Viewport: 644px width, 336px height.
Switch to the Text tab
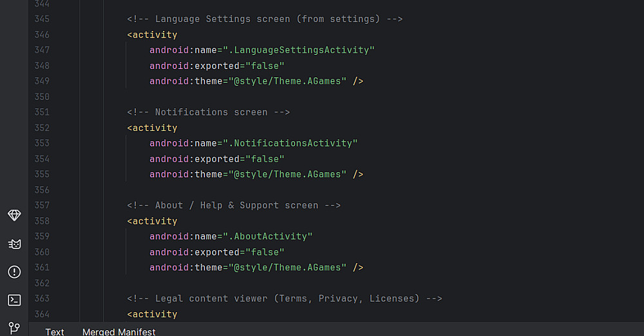point(55,331)
